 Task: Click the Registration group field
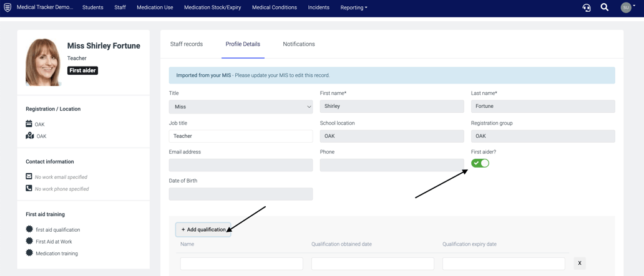[543, 136]
